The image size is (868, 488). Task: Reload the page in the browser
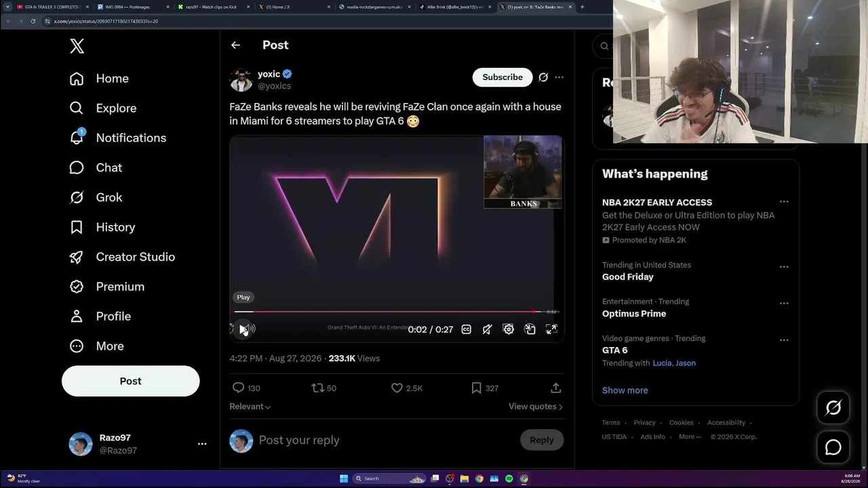click(33, 21)
